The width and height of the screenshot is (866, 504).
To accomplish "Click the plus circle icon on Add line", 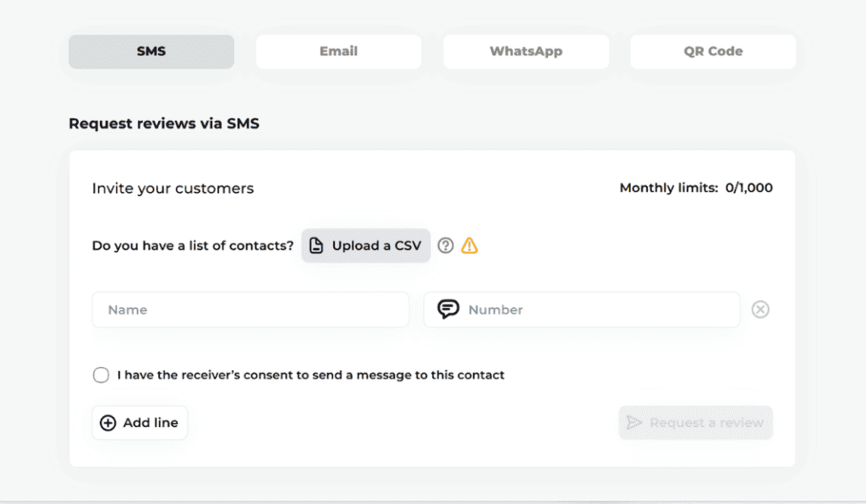I will point(108,423).
